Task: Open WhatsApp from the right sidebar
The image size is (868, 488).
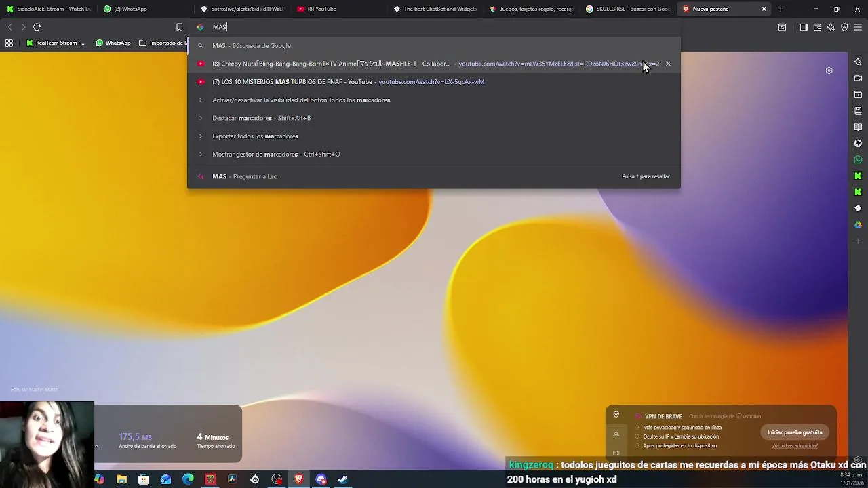Action: [x=858, y=160]
